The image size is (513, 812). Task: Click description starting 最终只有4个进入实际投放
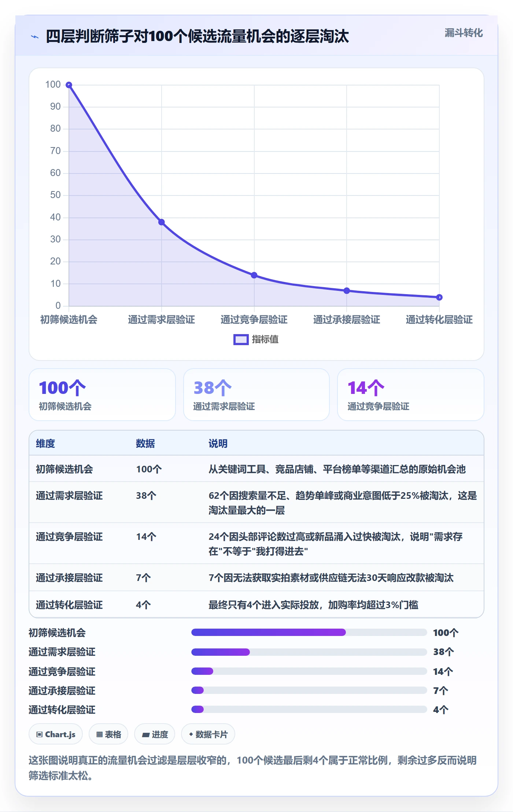(x=314, y=605)
